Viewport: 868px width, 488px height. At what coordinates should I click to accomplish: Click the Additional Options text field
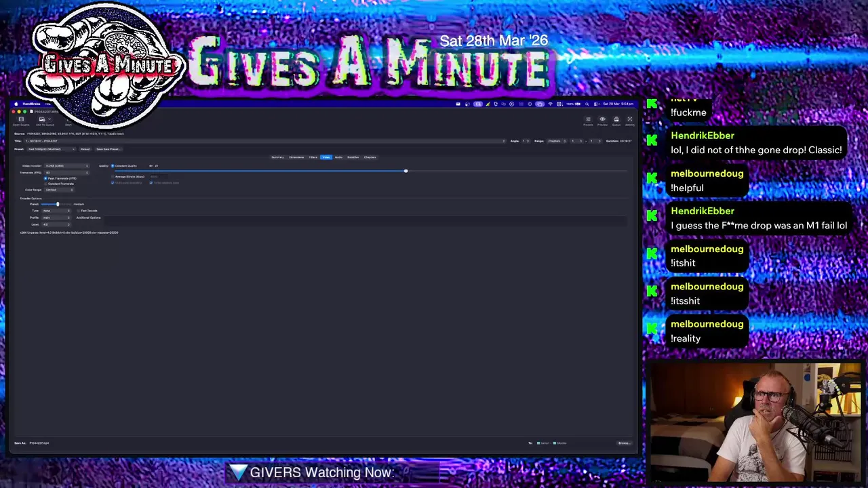pyautogui.click(x=366, y=220)
